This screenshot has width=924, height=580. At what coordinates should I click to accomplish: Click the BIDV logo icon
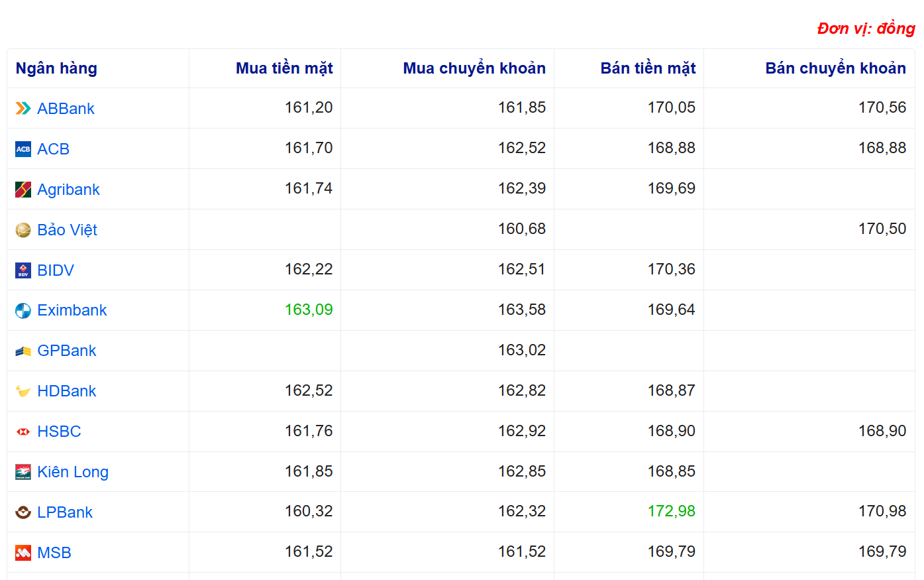pyautogui.click(x=23, y=270)
